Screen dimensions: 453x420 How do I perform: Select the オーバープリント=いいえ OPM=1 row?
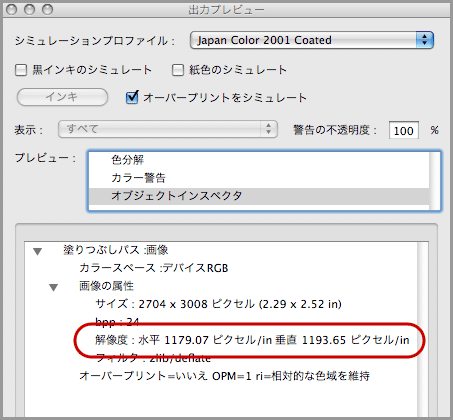click(224, 376)
